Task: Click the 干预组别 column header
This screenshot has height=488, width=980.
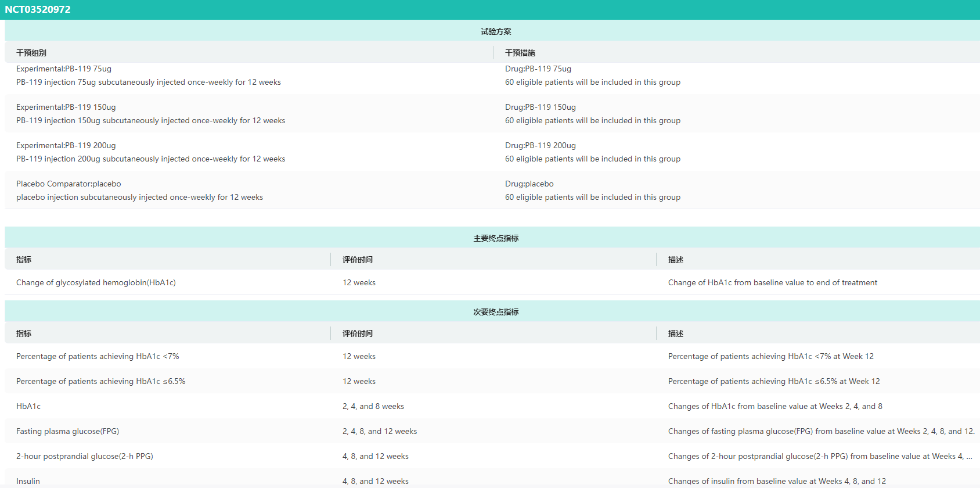Action: [x=31, y=53]
